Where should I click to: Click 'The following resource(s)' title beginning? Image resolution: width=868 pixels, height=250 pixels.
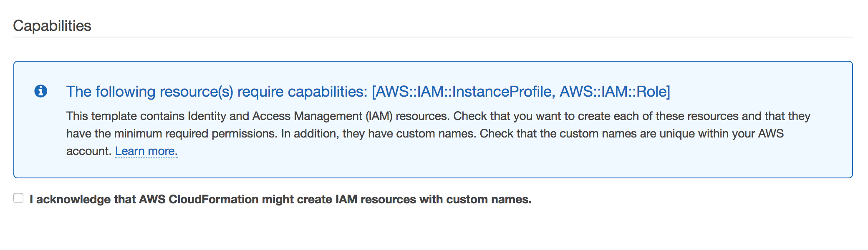[150, 91]
